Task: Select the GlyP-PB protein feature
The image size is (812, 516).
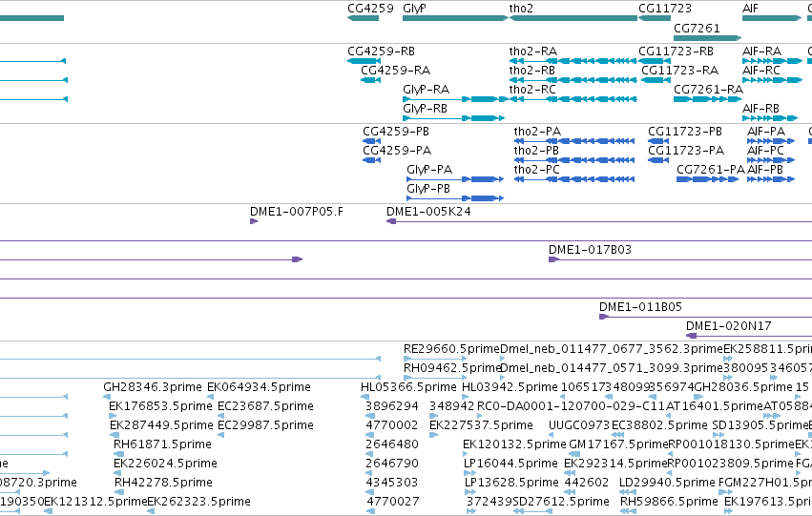Action: [455, 198]
